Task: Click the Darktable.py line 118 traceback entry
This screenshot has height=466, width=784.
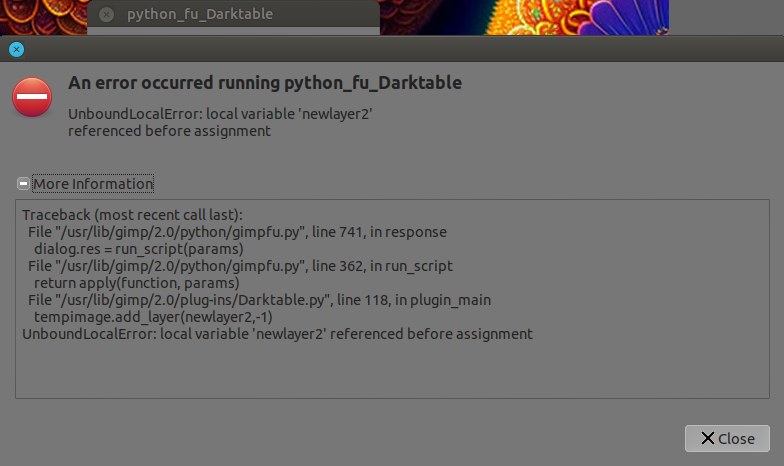Action: (259, 300)
